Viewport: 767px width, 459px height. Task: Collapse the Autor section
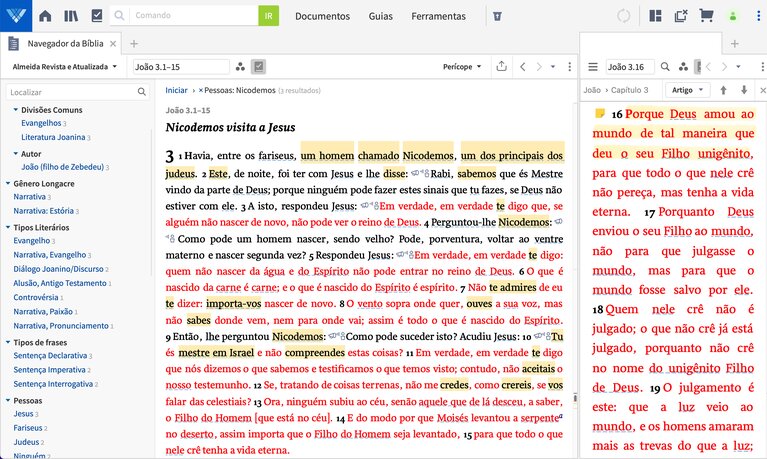click(16, 154)
